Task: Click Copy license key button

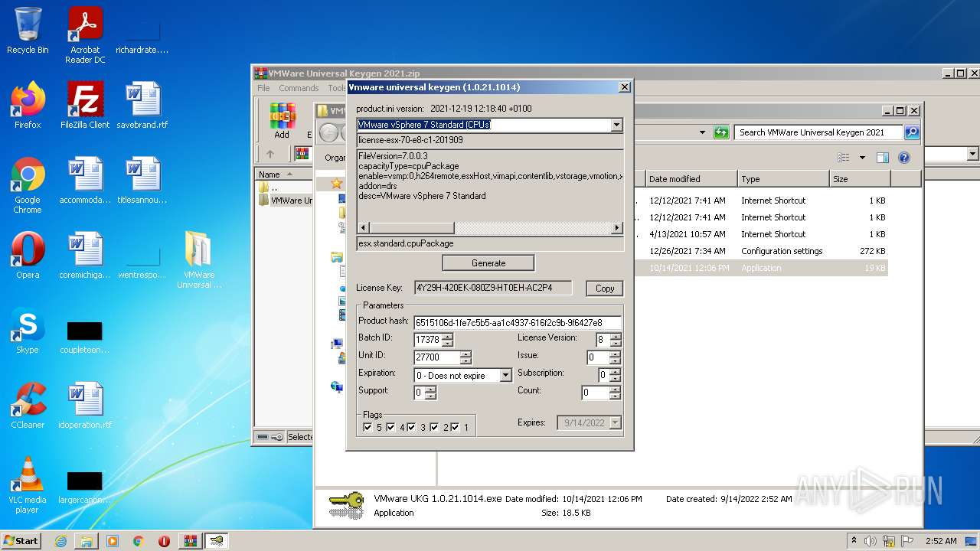Action: [x=605, y=289]
